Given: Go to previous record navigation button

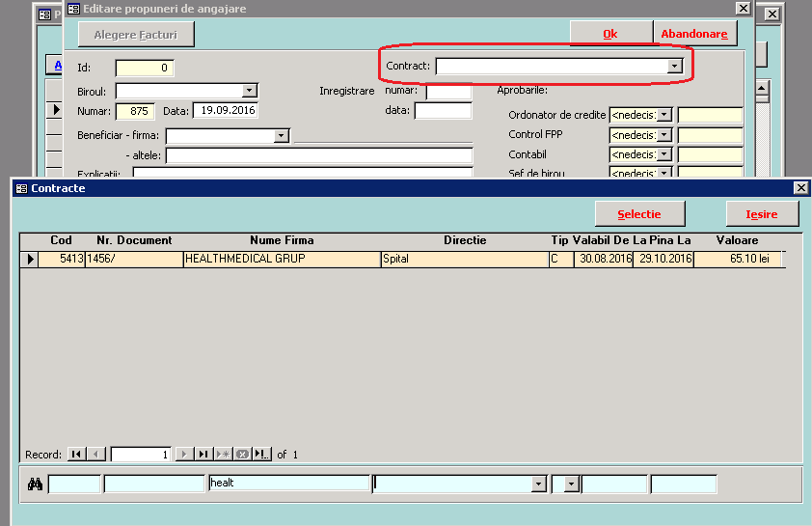Looking at the screenshot, I should 96,454.
